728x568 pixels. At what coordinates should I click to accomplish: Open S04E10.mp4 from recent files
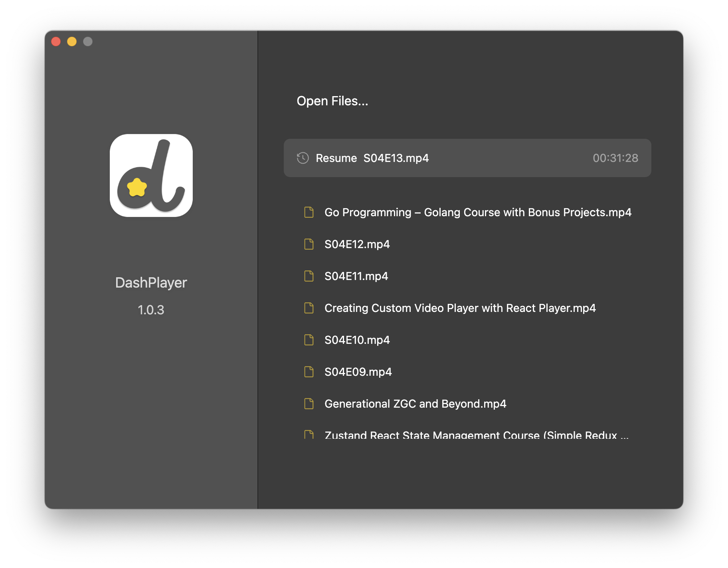[357, 340]
